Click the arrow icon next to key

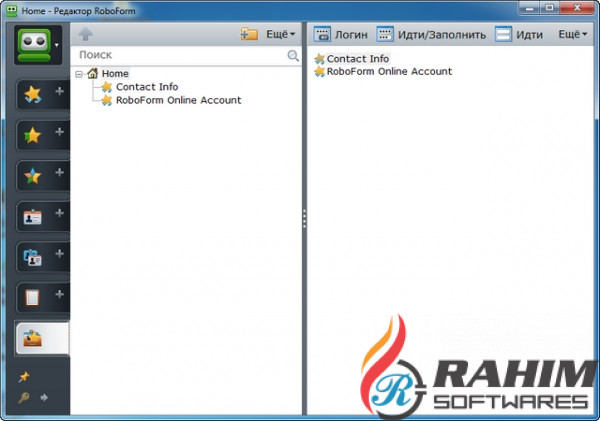pyautogui.click(x=44, y=398)
